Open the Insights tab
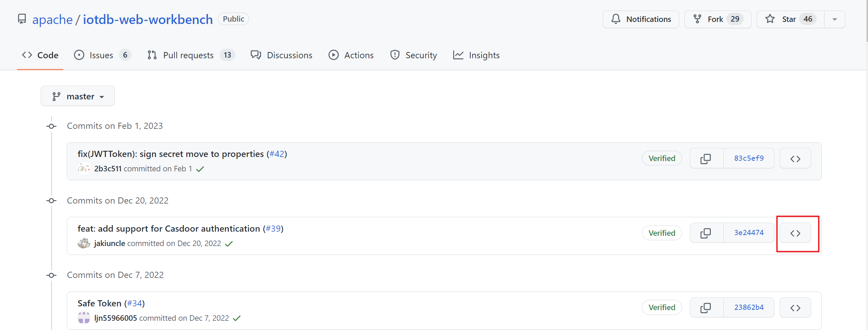Viewport: 868px width, 330px height. (x=476, y=55)
